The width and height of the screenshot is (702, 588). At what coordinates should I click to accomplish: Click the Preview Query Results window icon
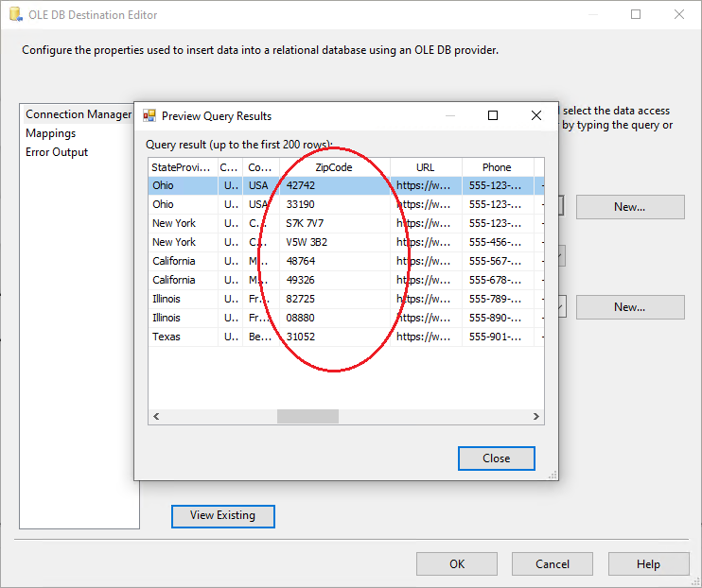tap(149, 116)
